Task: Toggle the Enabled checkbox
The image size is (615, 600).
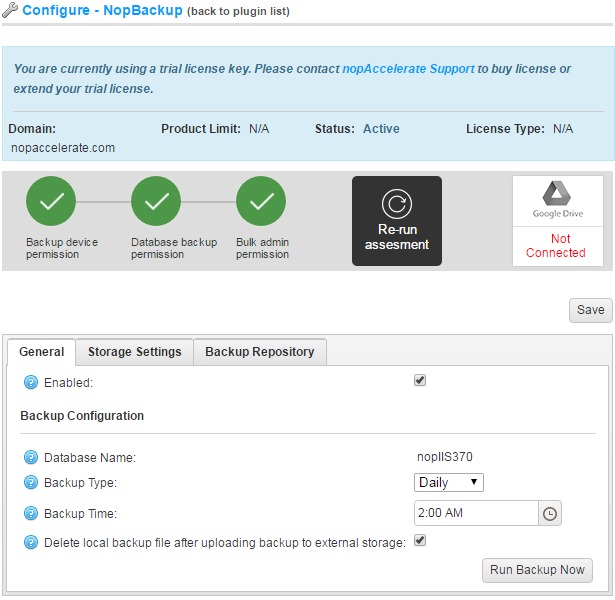Action: [x=420, y=381]
